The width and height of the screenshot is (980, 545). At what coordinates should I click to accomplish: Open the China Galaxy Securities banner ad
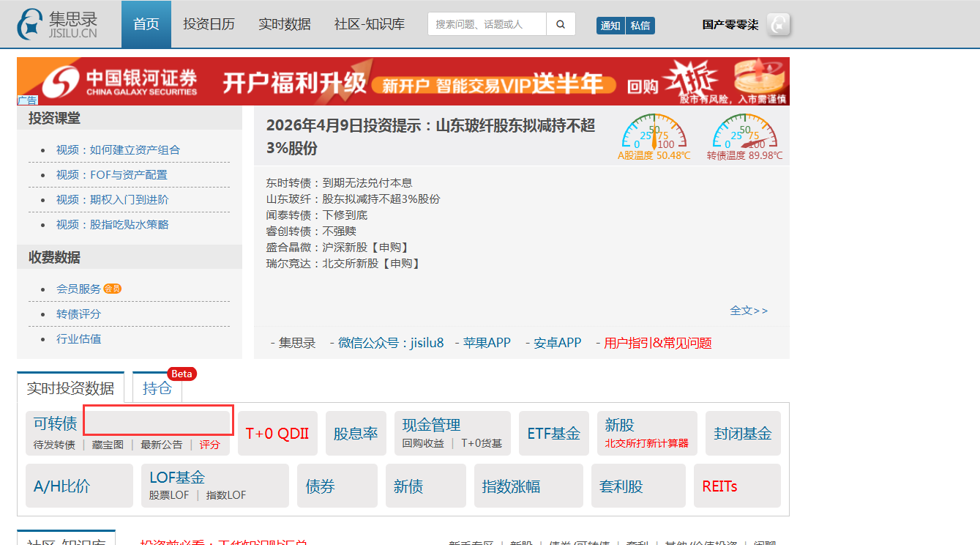coord(403,81)
